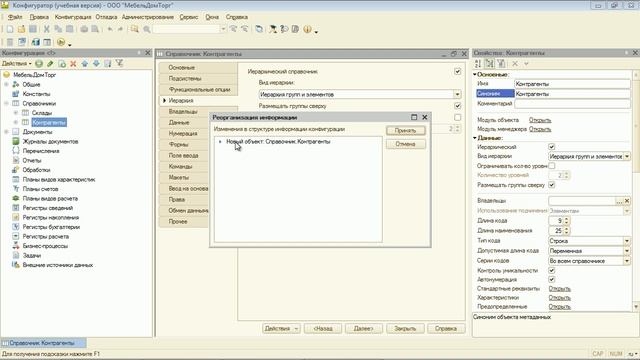The image size is (640, 360).
Task: Add a new configuration object with green plus
Action: click(x=39, y=64)
